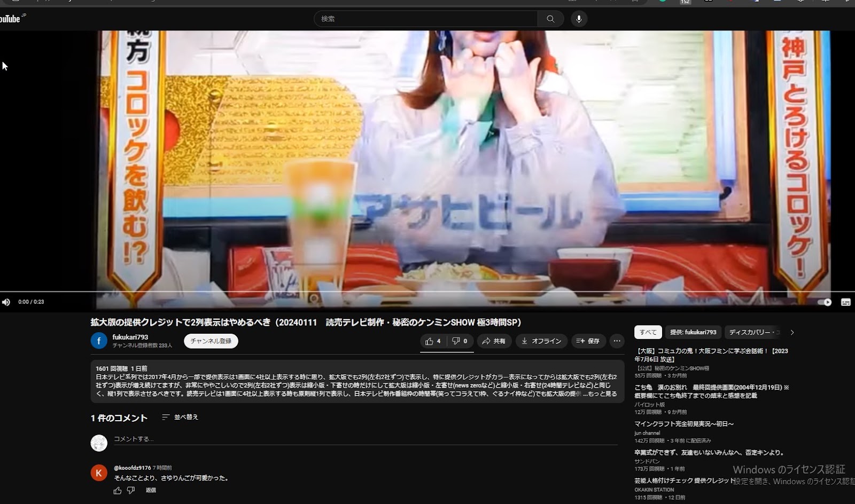The height and width of the screenshot is (504, 855).
Task: Open the OKAKIN STATION channel name
Action: 654,490
